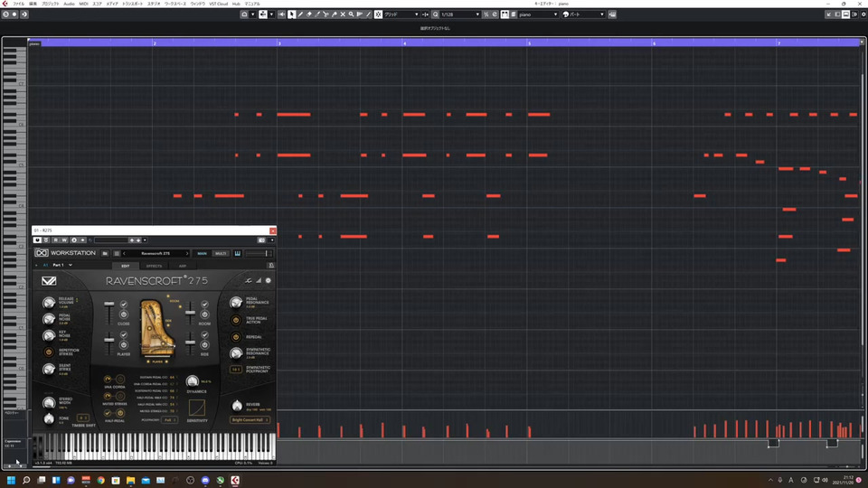Open Windows taskbar search
This screenshot has height=488, width=868.
pyautogui.click(x=26, y=480)
